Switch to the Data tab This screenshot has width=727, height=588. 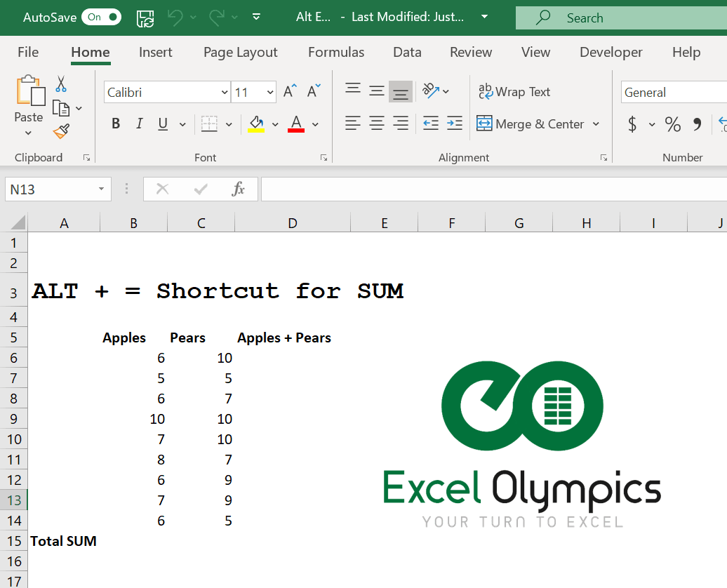click(407, 52)
